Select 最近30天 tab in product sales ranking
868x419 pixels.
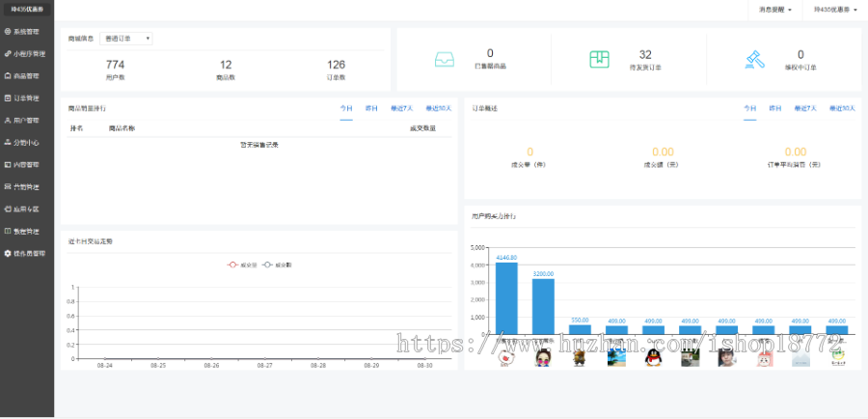pyautogui.click(x=439, y=108)
